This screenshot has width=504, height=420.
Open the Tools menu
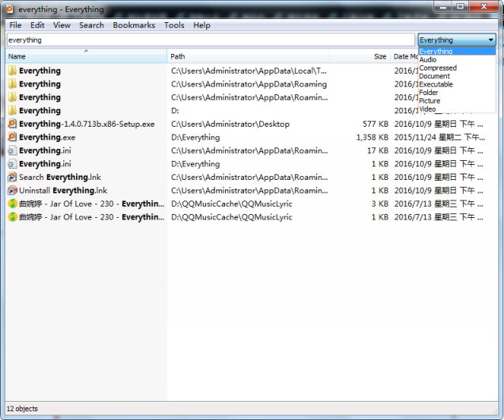pyautogui.click(x=174, y=25)
